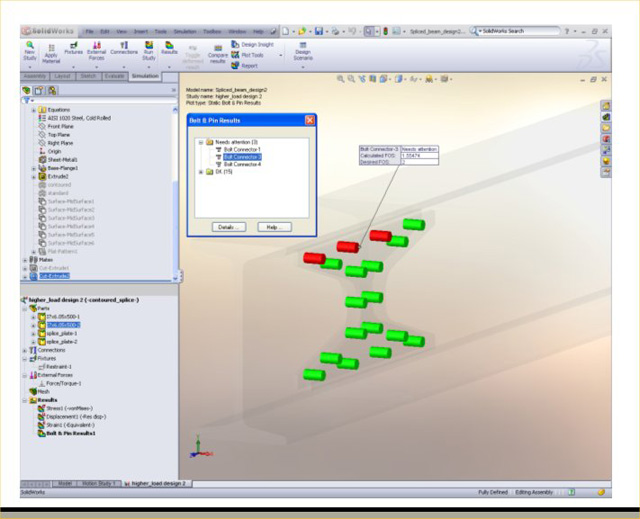The height and width of the screenshot is (519, 640).
Task: Open the Simulation menu
Action: pyautogui.click(x=185, y=31)
